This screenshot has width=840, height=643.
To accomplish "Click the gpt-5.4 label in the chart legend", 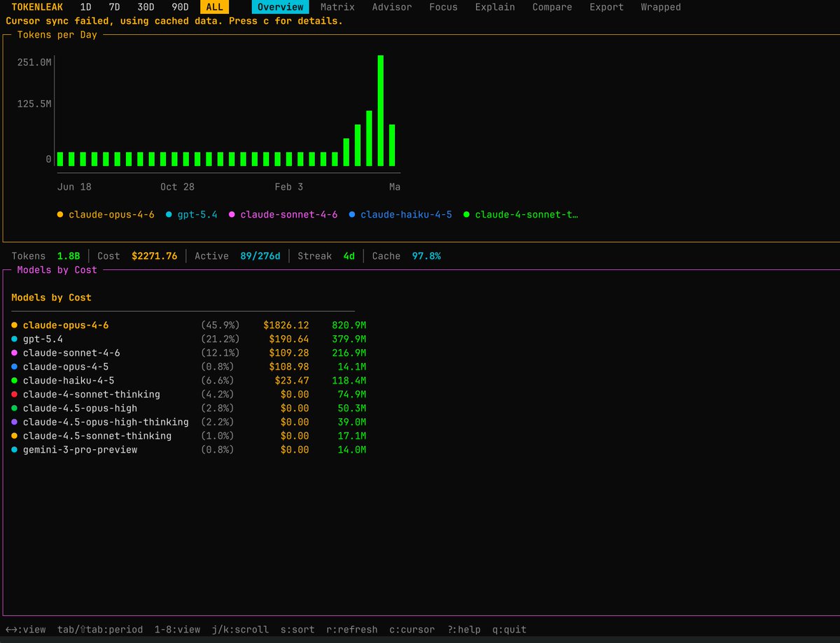I will [x=197, y=215].
